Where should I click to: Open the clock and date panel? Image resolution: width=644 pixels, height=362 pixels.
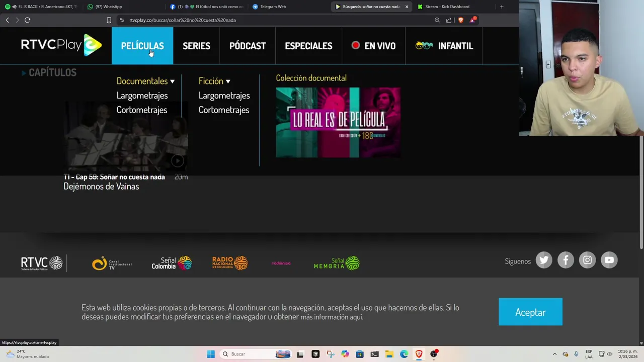click(627, 354)
